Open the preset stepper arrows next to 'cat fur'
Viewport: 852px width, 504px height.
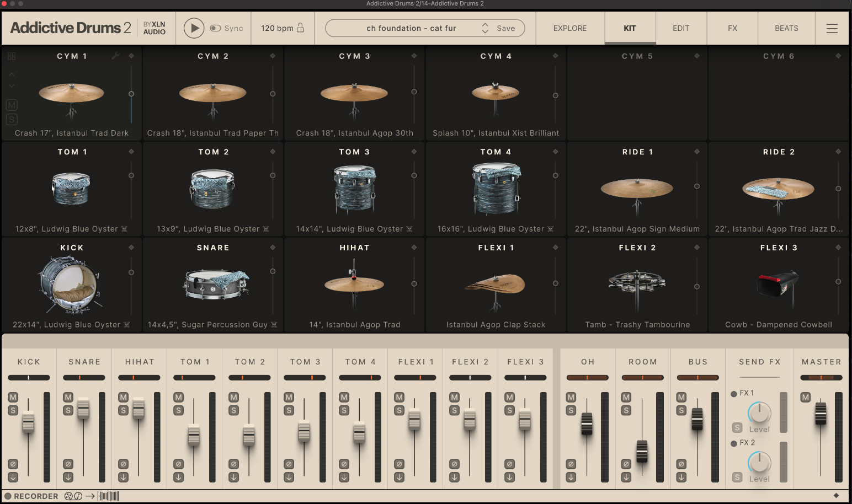(485, 28)
